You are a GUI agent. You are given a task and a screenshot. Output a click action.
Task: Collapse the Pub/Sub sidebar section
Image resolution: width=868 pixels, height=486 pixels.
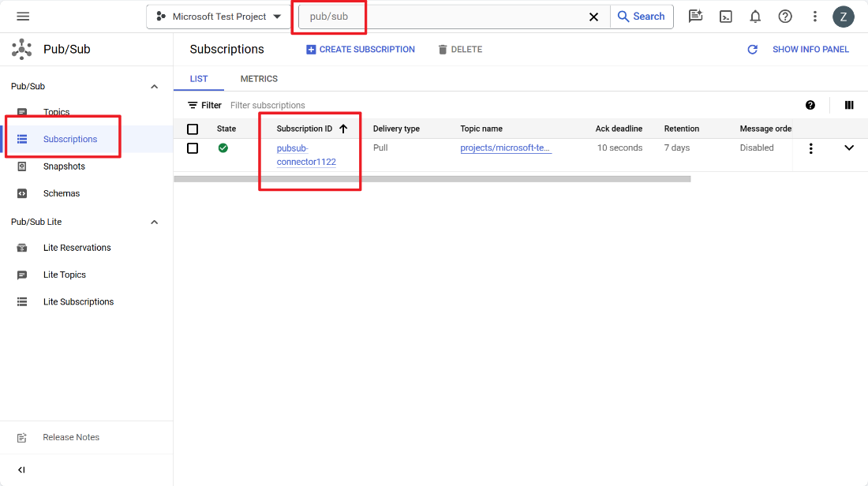(x=155, y=86)
